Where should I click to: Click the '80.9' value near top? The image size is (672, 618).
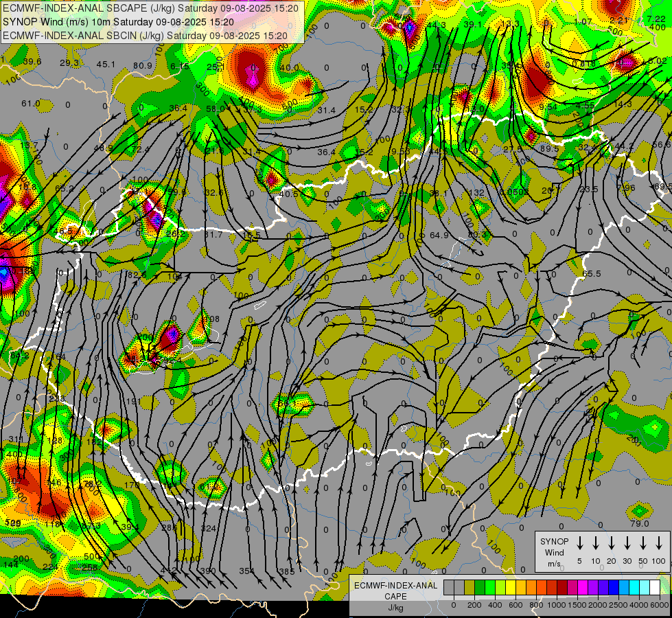(142, 66)
